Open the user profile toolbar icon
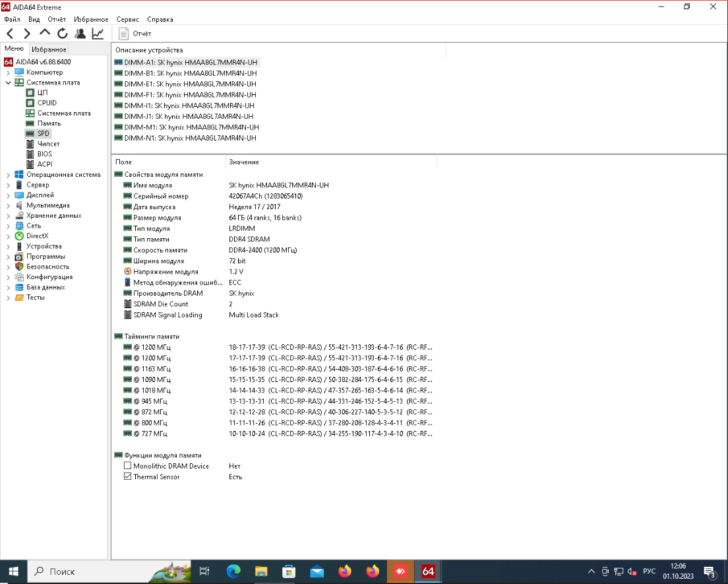 tap(80, 34)
